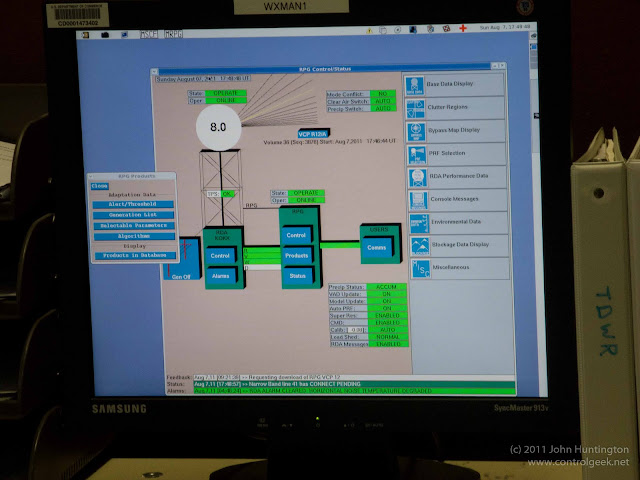640x480 pixels.
Task: Open RPG Status
Action: click(x=298, y=276)
